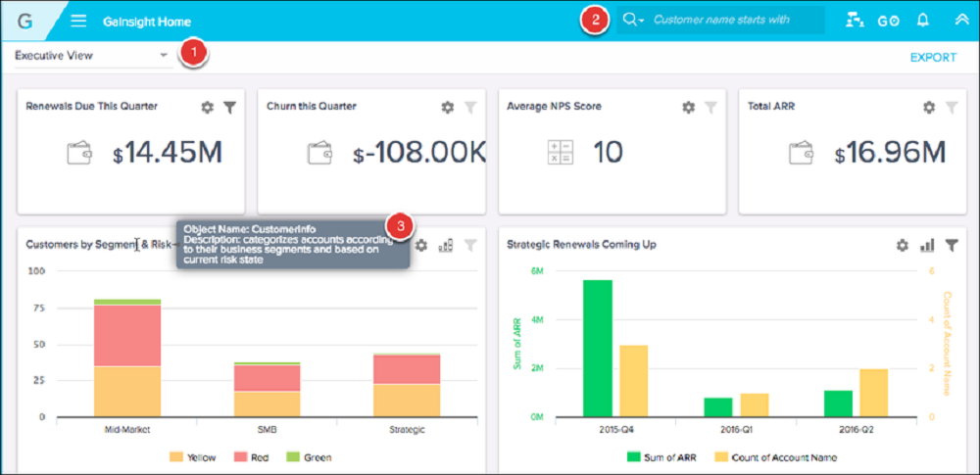Click the Gainsight Home header title
The width and height of the screenshot is (980, 475).
[147, 22]
